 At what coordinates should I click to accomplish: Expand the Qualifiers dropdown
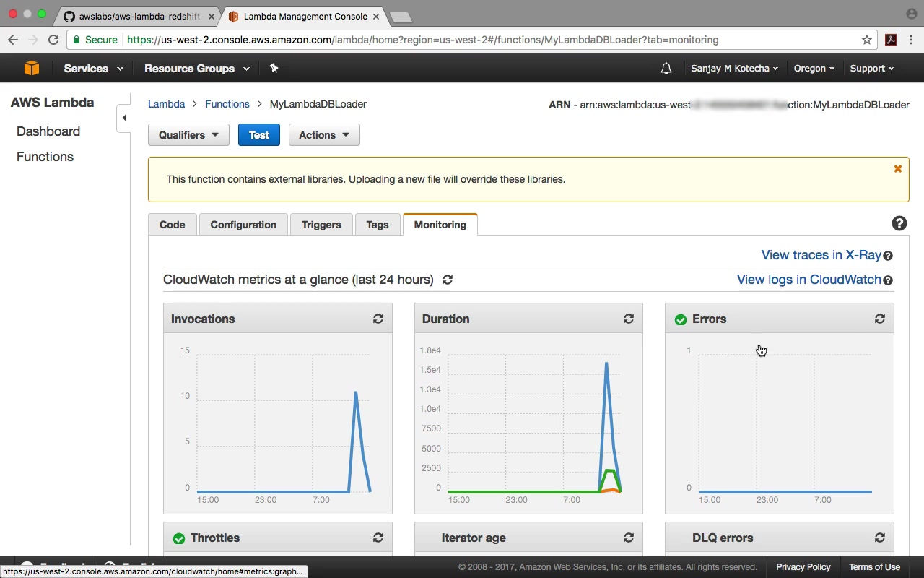(x=188, y=135)
